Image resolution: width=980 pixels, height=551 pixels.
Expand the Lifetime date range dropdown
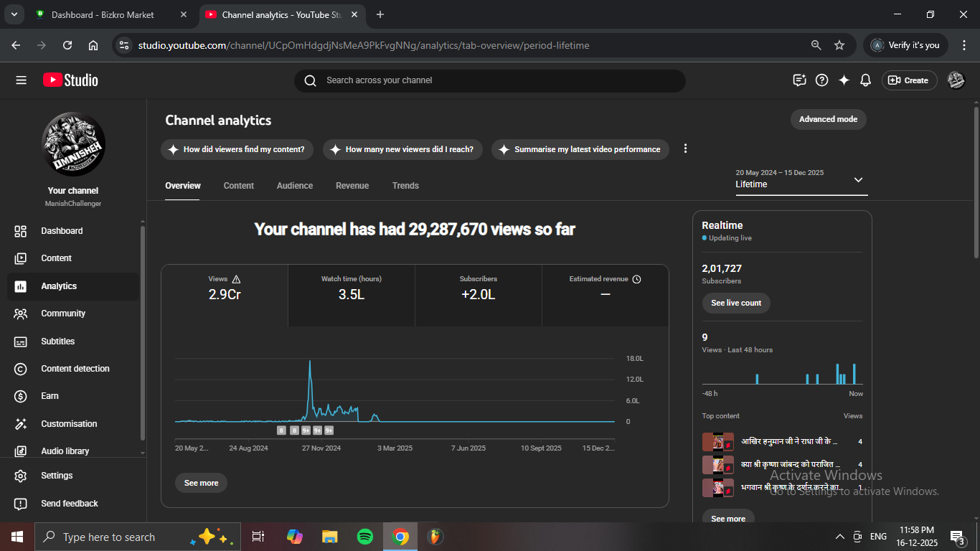tap(858, 180)
